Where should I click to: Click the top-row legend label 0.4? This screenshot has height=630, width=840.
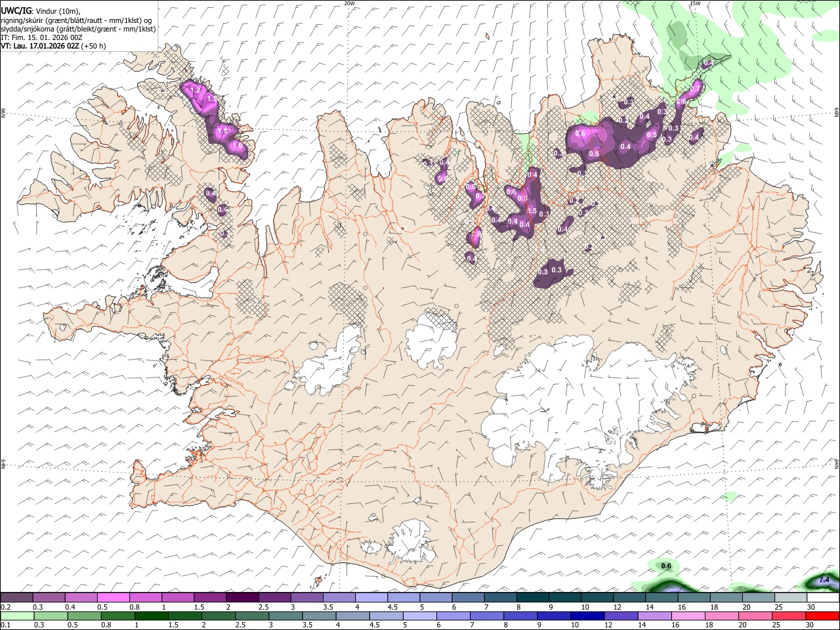70,607
